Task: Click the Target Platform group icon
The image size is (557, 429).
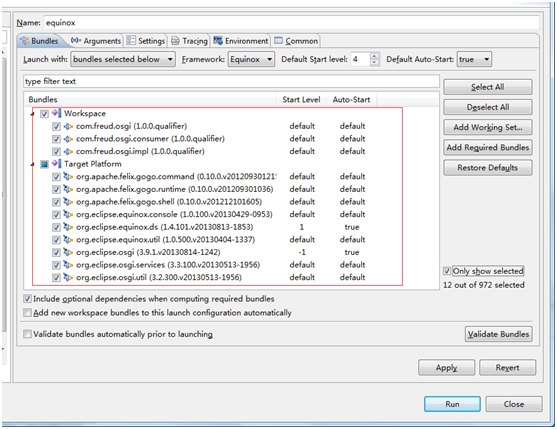Action: [56, 164]
